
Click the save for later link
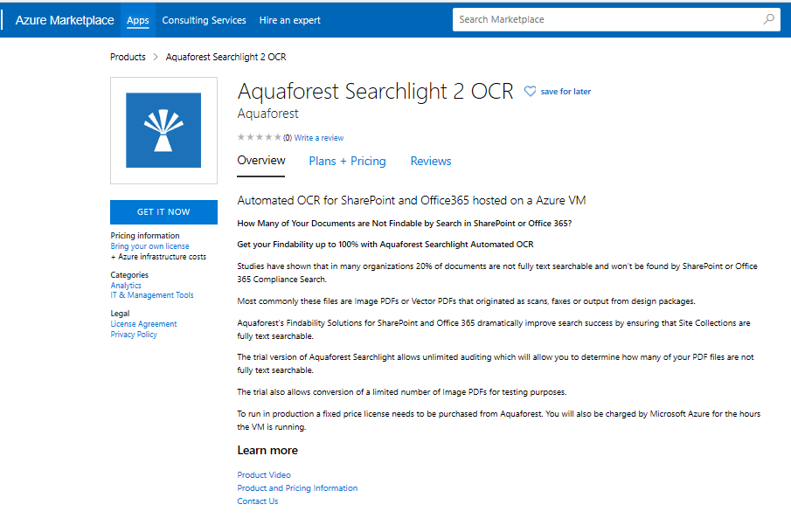[x=565, y=91]
